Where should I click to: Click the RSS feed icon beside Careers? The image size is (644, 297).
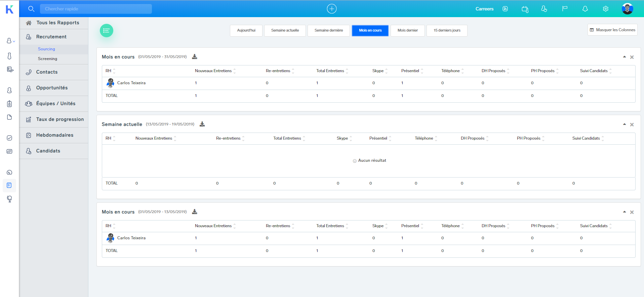click(505, 9)
